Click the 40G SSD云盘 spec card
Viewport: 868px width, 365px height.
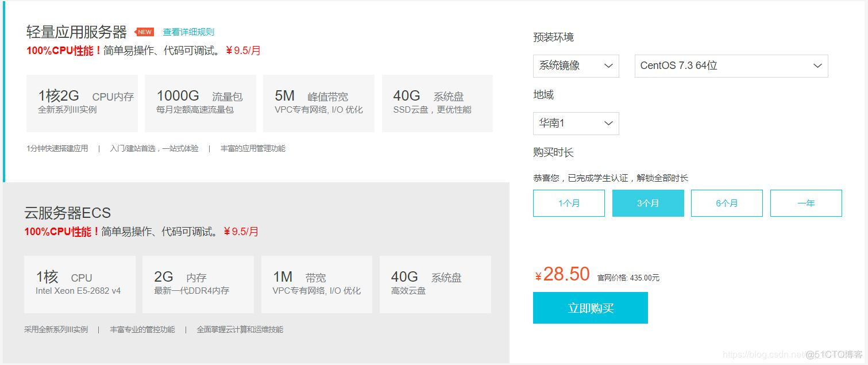[437, 103]
